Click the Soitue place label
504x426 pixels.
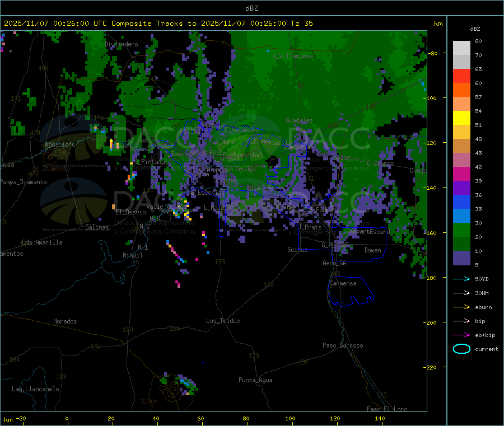coord(297,250)
